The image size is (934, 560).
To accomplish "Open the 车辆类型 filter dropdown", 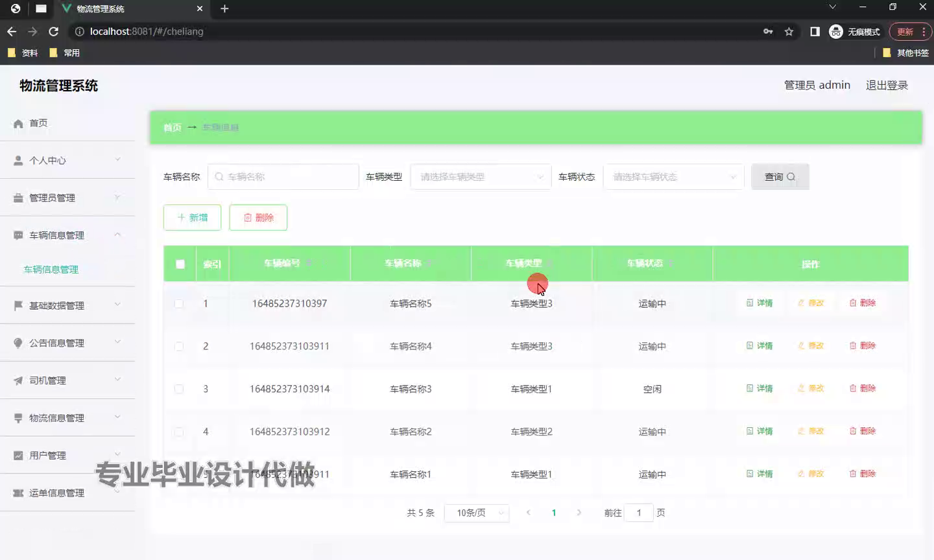I will 481,177.
